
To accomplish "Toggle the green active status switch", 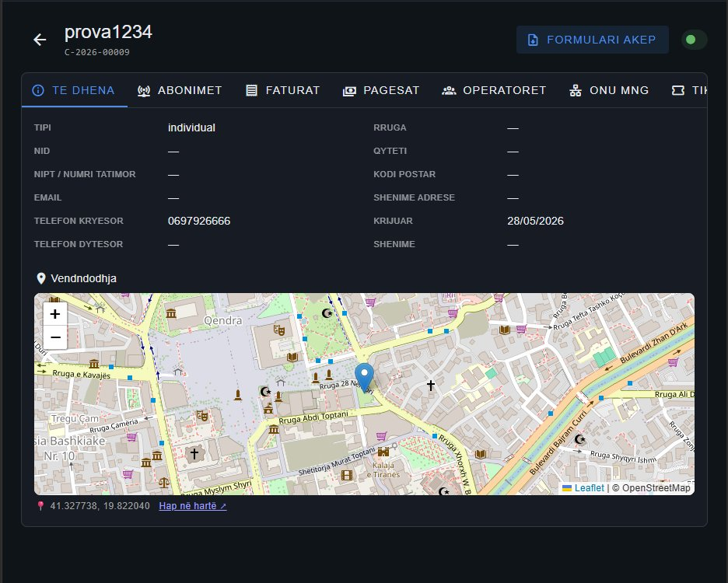I will [x=694, y=40].
